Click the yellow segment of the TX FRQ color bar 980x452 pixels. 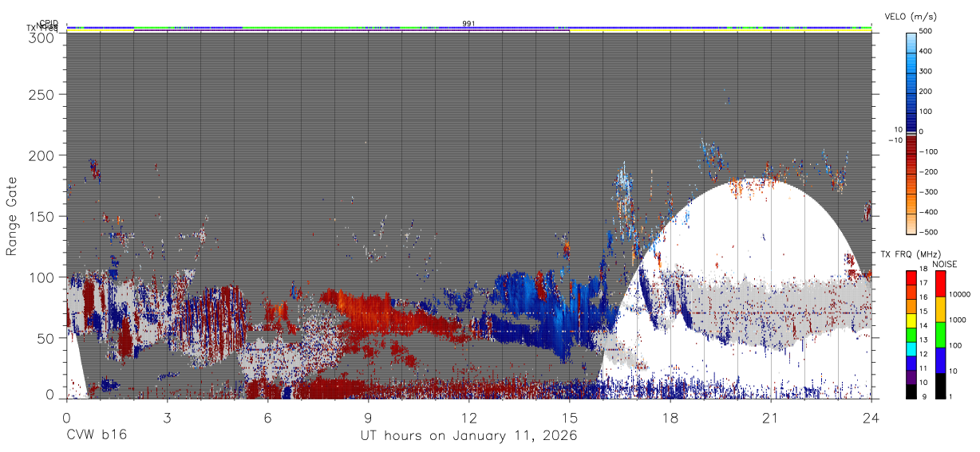tap(911, 320)
